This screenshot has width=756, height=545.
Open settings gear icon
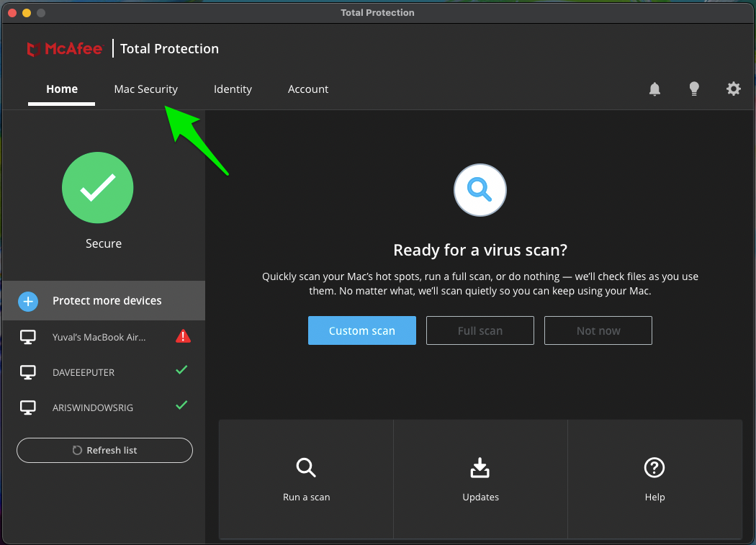click(x=733, y=89)
